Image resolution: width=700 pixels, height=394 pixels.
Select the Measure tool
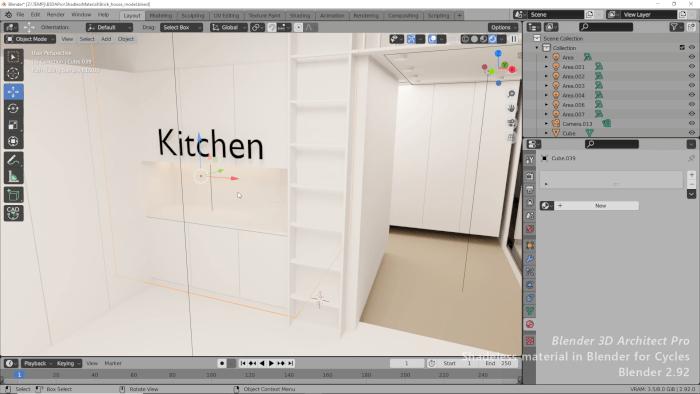(13, 177)
